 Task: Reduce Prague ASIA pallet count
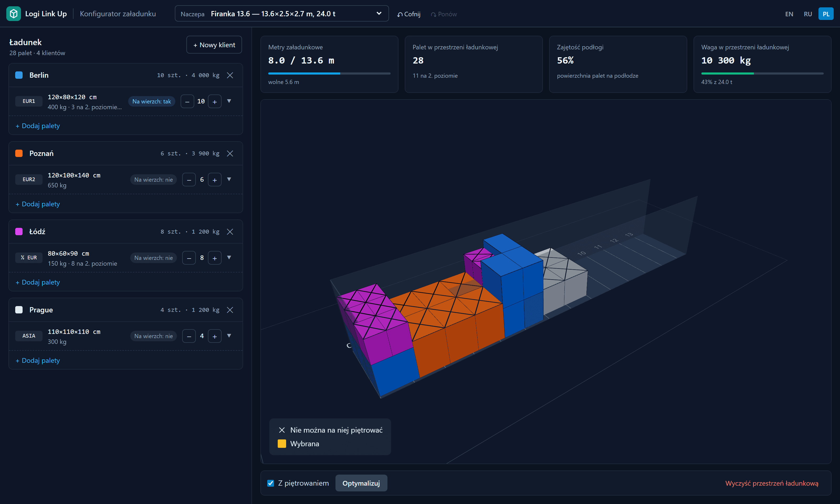pyautogui.click(x=189, y=336)
